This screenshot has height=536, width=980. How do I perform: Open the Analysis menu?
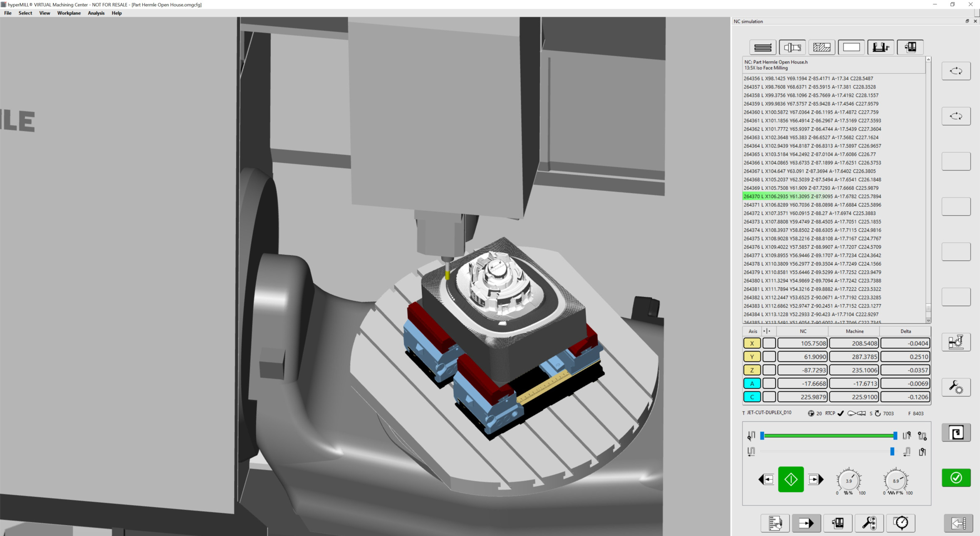(x=96, y=13)
